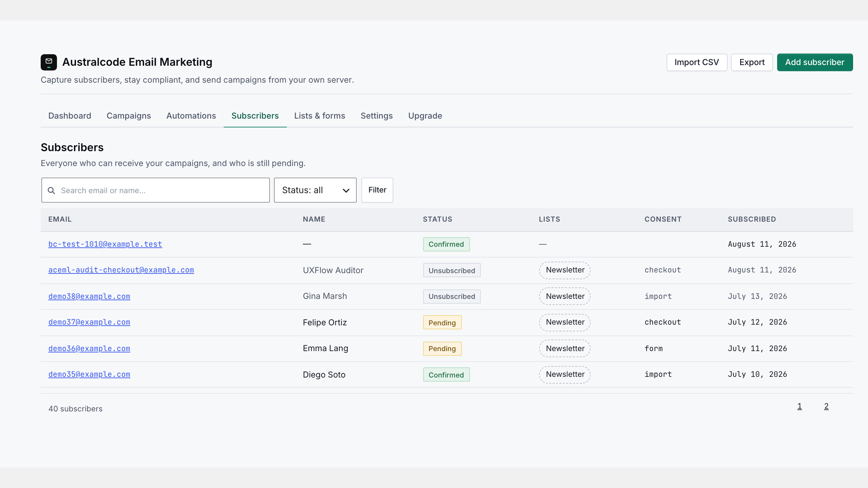
Task: Click the Import CSV button
Action: (697, 62)
